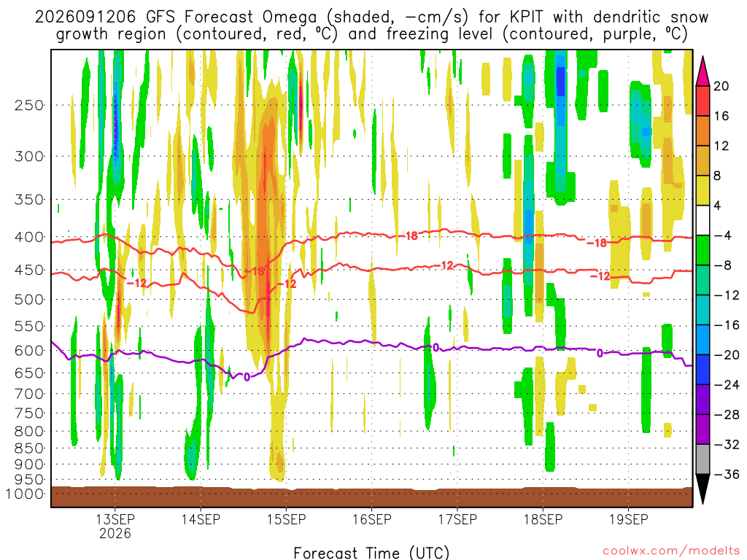Click the red color swatch labeled 16

(703, 101)
